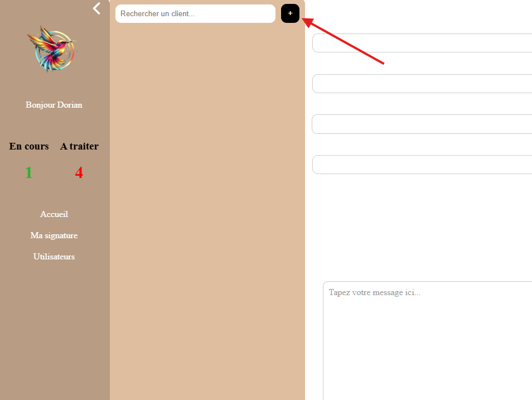Click the first empty form field
The image size is (532, 400).
tap(422, 43)
